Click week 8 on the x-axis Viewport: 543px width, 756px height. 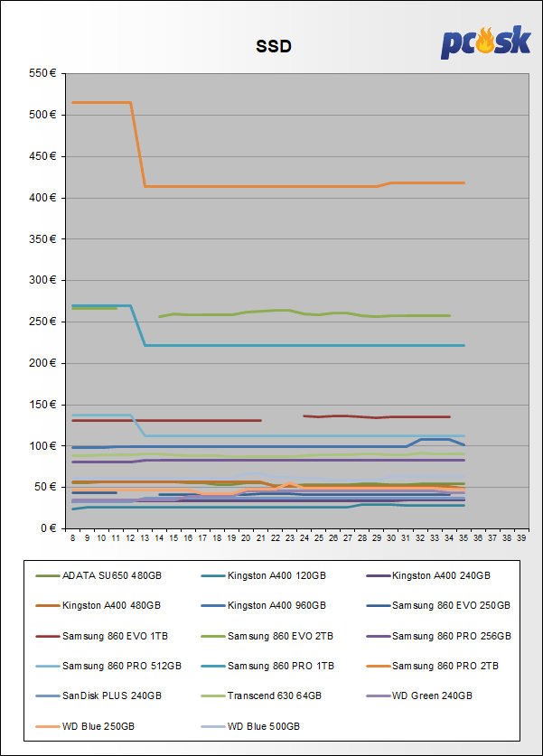(x=73, y=538)
